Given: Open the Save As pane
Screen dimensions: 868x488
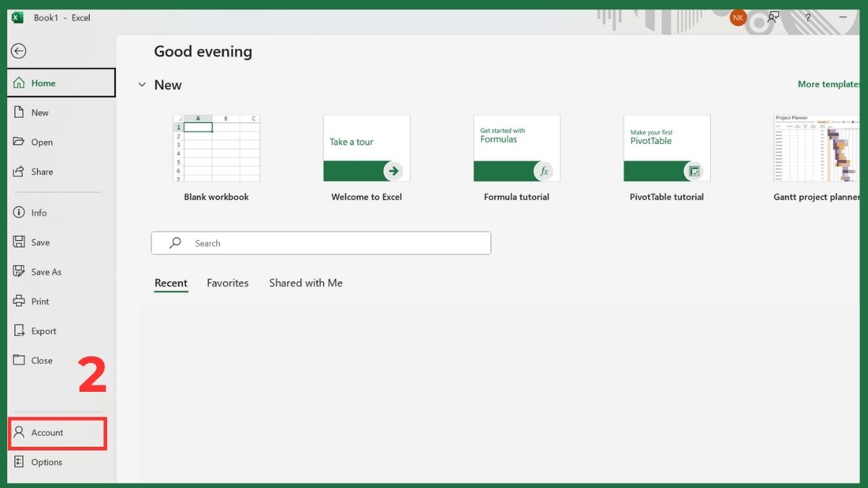Looking at the screenshot, I should click(x=45, y=271).
